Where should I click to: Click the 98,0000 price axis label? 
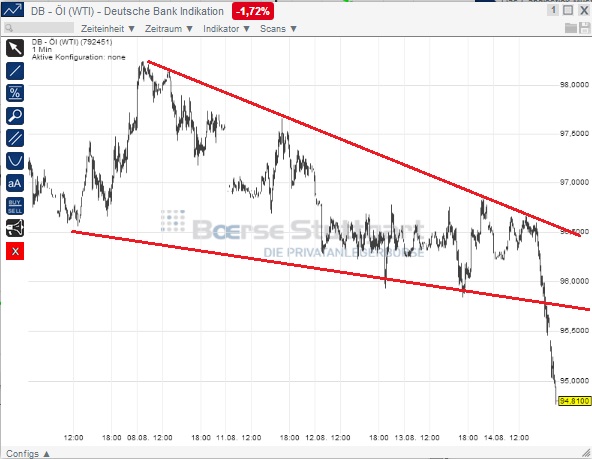coord(574,85)
